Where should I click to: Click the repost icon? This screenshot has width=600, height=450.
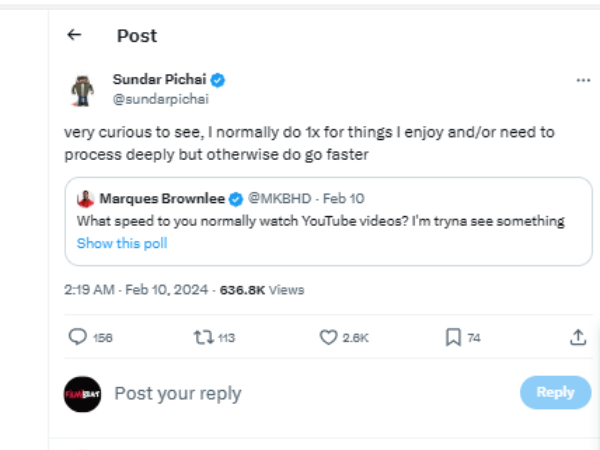click(x=200, y=338)
